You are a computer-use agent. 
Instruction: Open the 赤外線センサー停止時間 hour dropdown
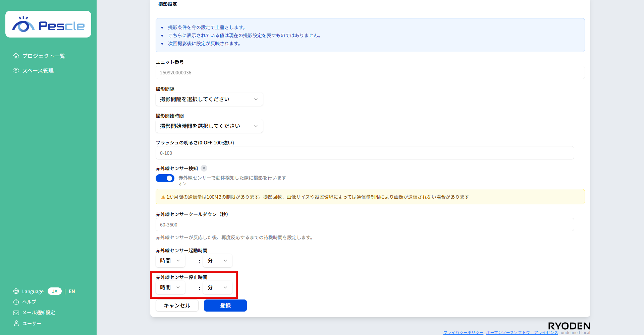pos(170,287)
